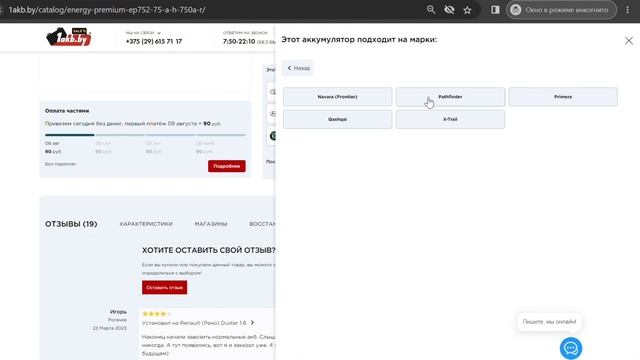Close the battery compatibility panel
Image resolution: width=640 pixels, height=360 pixels.
click(629, 40)
